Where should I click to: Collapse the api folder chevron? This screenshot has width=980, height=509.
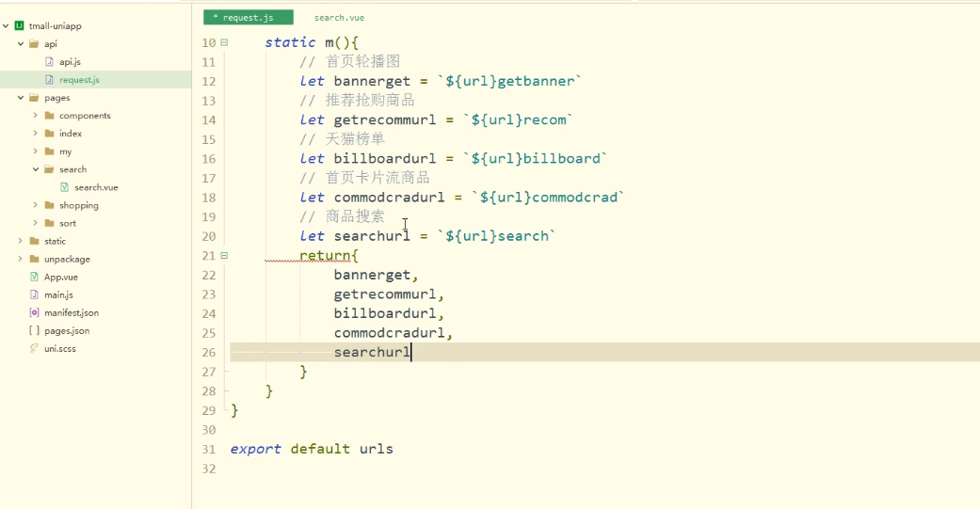[21, 43]
